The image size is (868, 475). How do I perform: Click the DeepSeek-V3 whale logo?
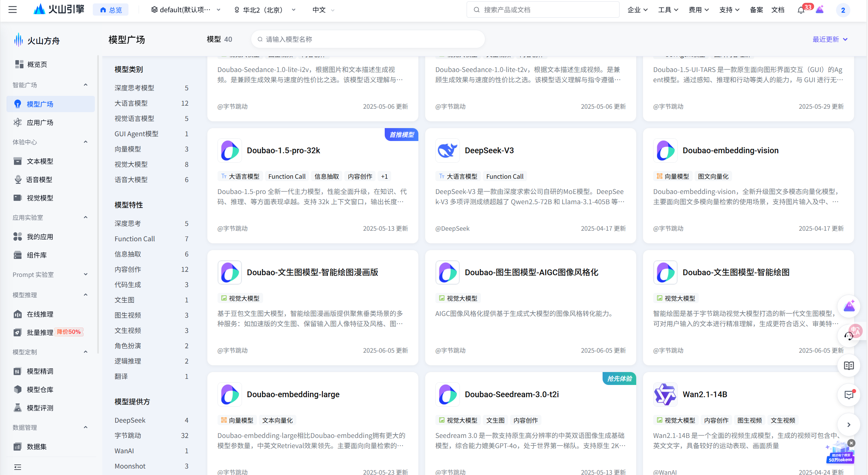[447, 150]
